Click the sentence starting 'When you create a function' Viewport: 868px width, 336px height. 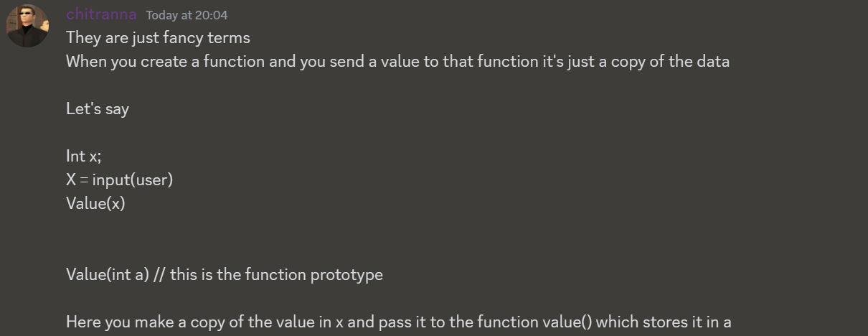[397, 61]
